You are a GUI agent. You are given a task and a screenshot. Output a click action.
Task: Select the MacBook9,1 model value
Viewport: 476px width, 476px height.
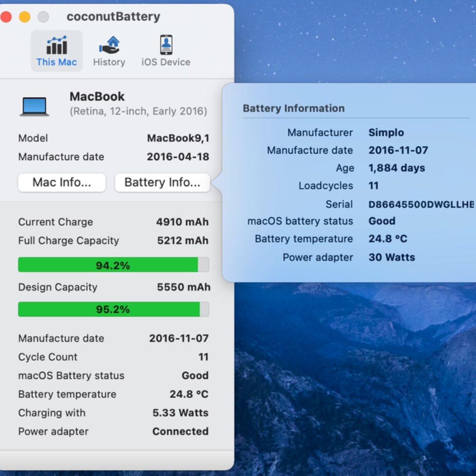(x=178, y=138)
